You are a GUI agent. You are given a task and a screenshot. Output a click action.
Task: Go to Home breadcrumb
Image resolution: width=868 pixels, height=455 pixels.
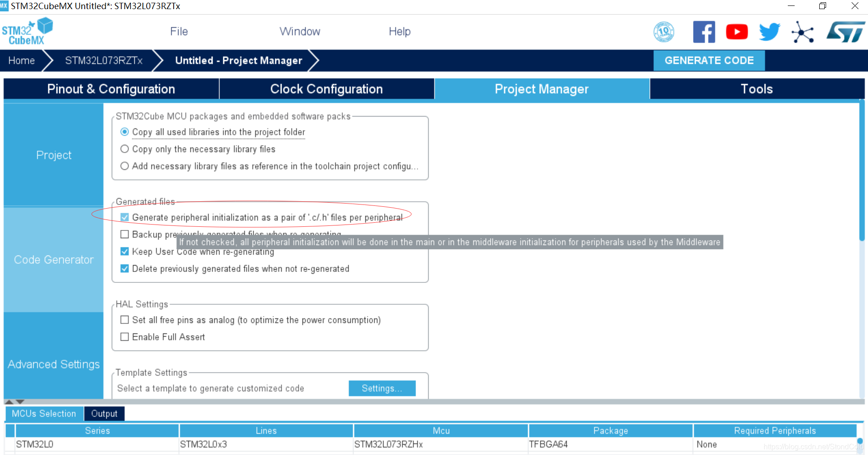pyautogui.click(x=21, y=61)
